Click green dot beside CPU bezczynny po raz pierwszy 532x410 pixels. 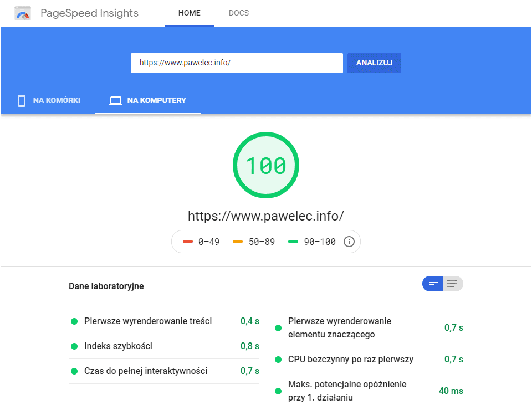point(278,360)
